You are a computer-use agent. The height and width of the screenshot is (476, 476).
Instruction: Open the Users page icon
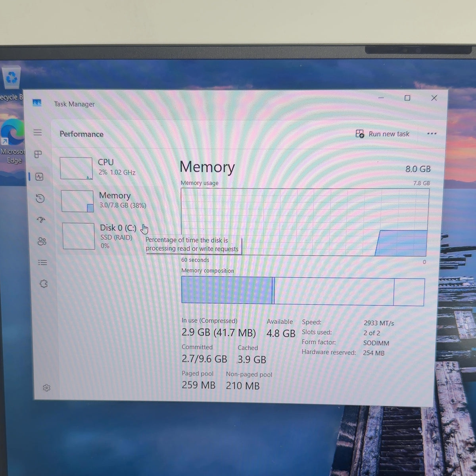tap(42, 241)
